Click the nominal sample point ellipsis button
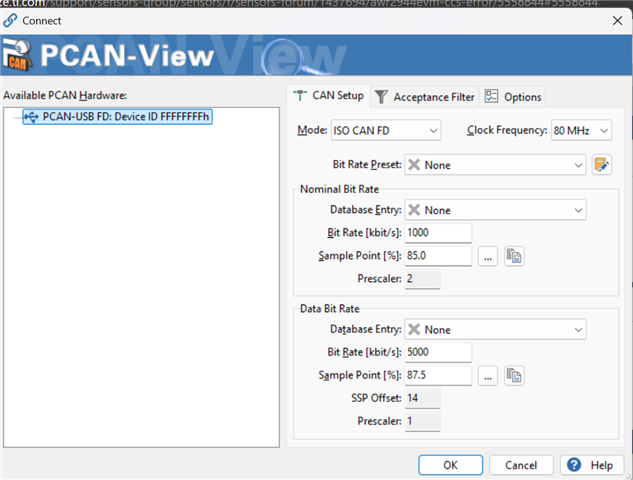The image size is (633, 480). [488, 256]
